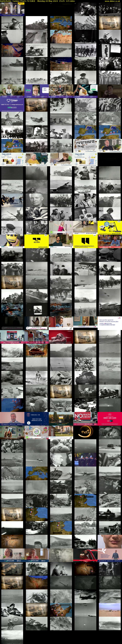The width and height of the screenshot is (122, 644).
Task: Click the '15:25' broadcast time
Action: coord(62,1)
